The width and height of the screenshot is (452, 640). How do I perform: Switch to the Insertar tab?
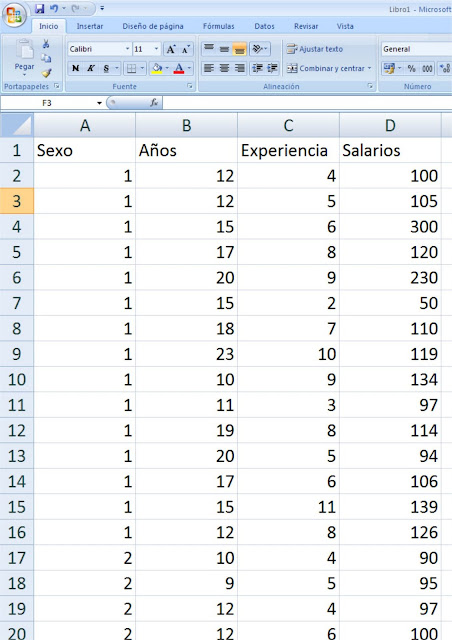coord(90,26)
